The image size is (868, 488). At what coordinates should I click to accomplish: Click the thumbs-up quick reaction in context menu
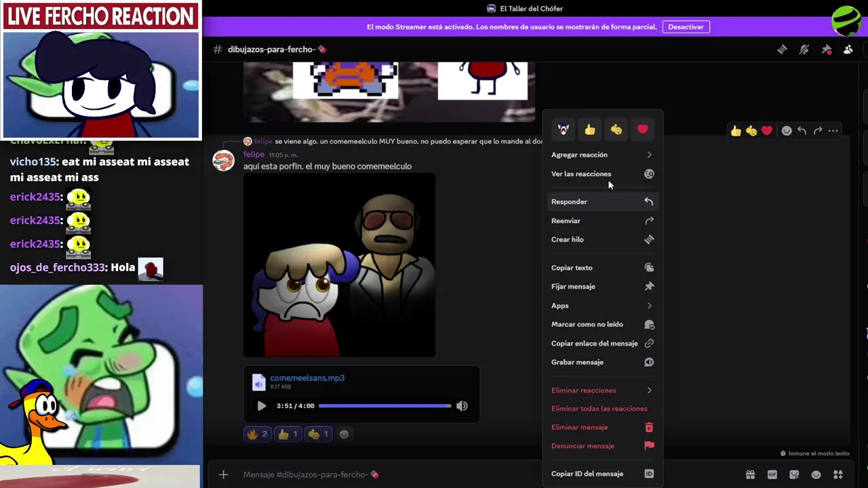coord(590,129)
